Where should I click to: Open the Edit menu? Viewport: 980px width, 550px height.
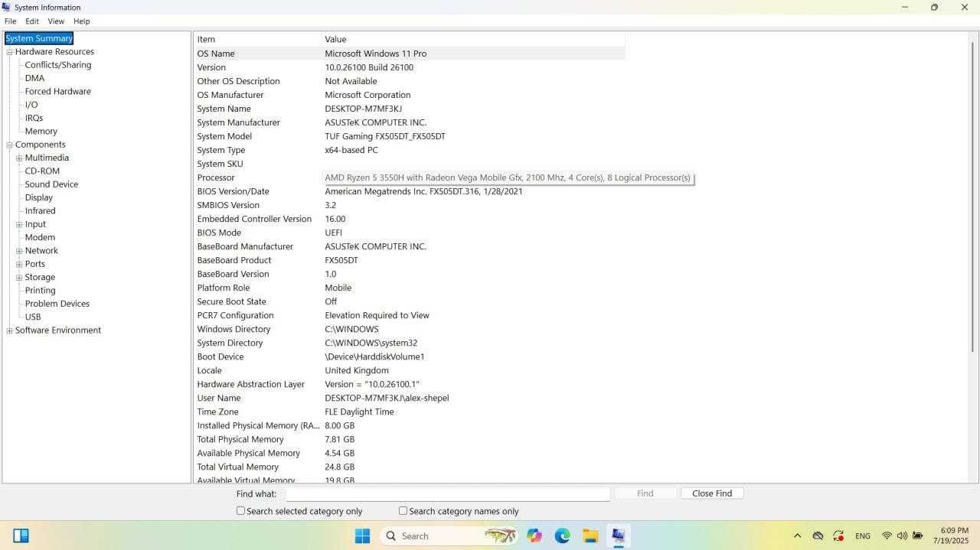point(32,21)
